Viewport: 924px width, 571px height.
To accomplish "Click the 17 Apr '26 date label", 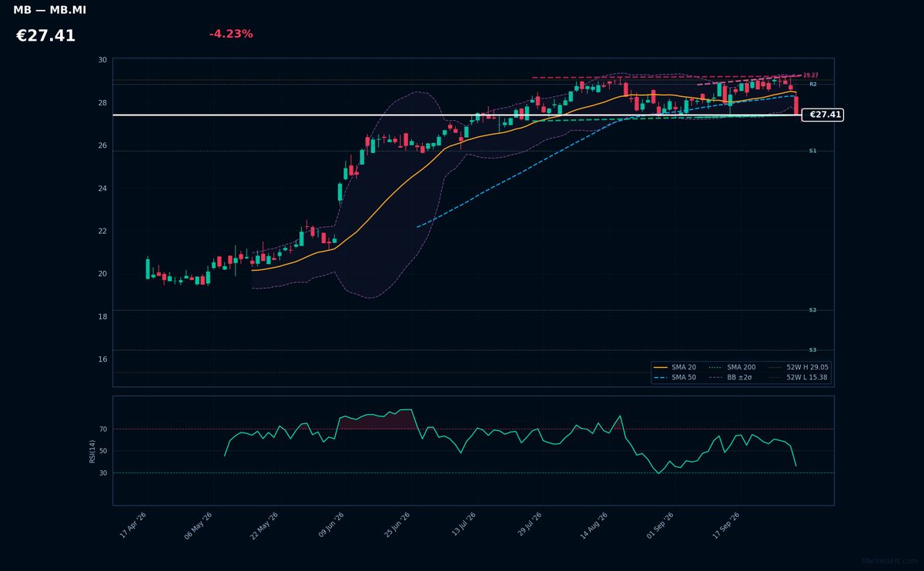I will click(133, 526).
